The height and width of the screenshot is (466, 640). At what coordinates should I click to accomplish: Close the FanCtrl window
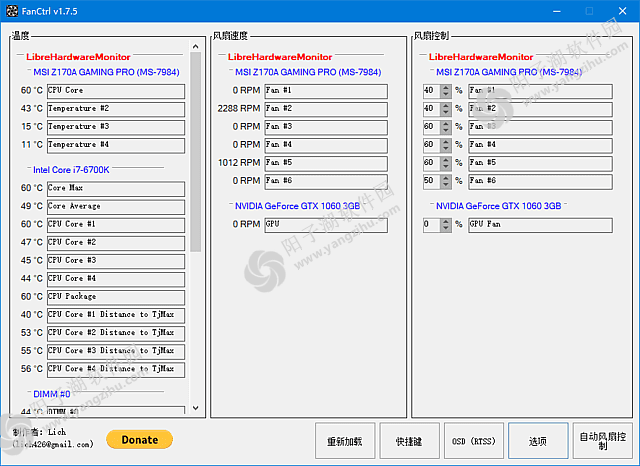[622, 11]
